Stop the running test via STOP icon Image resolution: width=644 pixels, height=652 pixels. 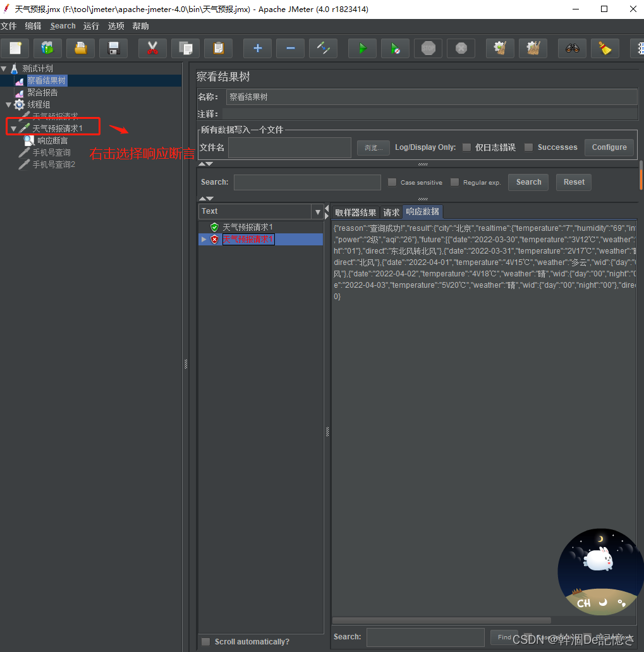[x=428, y=48]
